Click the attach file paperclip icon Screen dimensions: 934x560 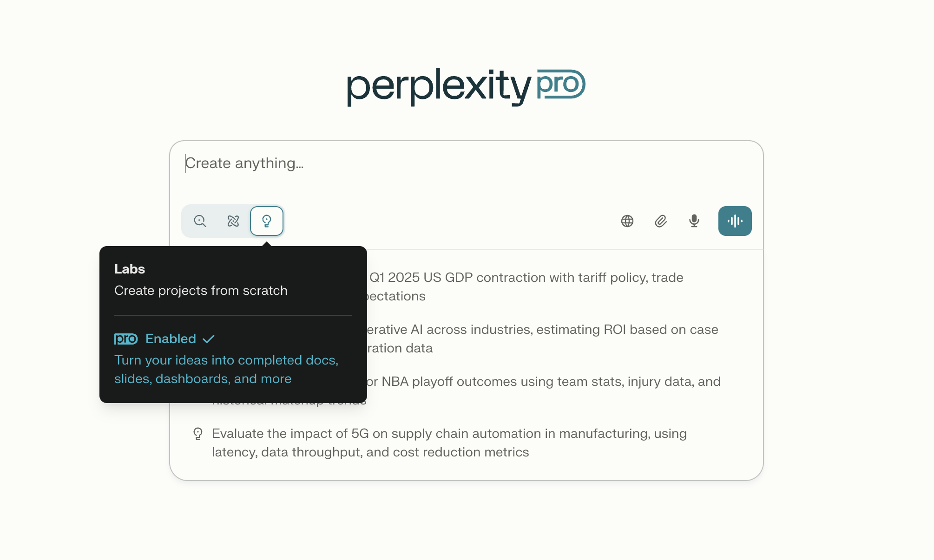click(660, 221)
